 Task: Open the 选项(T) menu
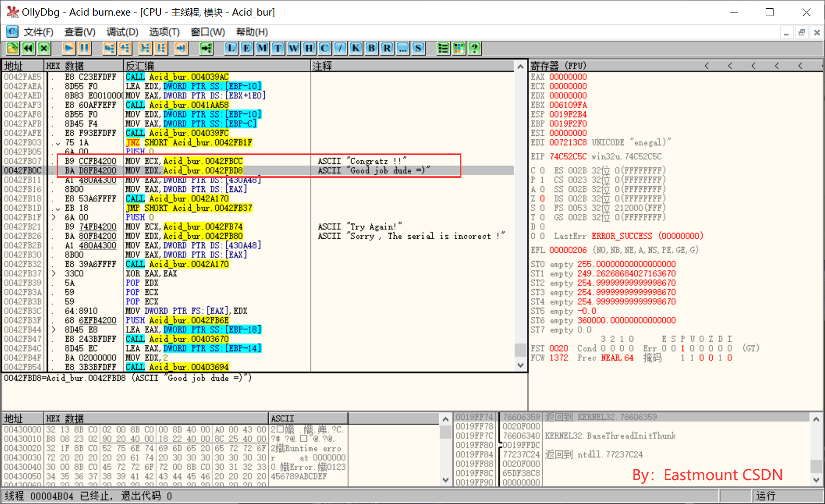(x=164, y=32)
